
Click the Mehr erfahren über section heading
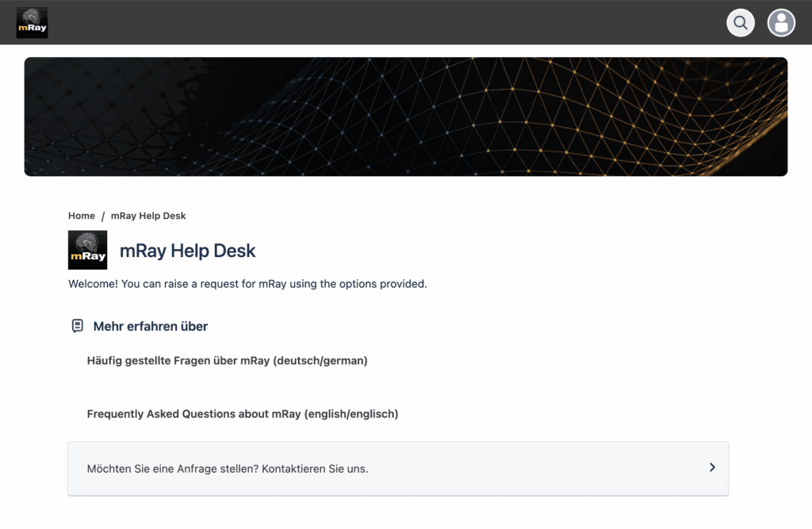[x=151, y=327]
